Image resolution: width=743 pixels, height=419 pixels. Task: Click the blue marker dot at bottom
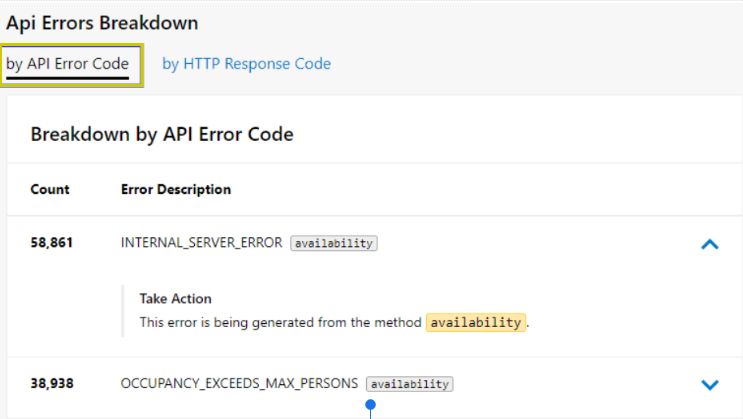(371, 405)
